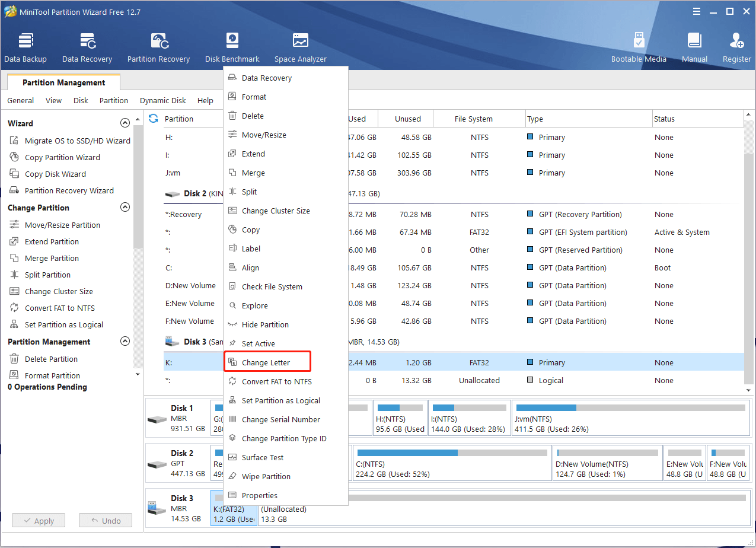756x548 pixels.
Task: Launch Partition Recovery Wizard in sidebar
Action: pos(62,191)
